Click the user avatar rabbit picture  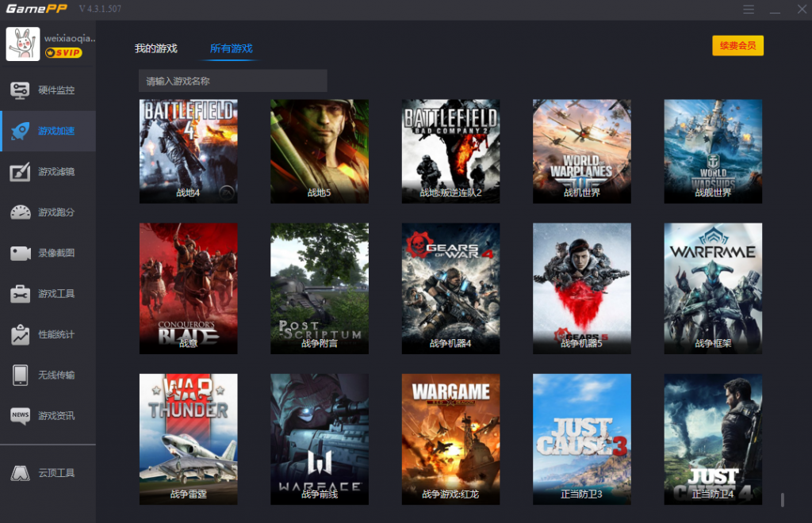tap(23, 44)
